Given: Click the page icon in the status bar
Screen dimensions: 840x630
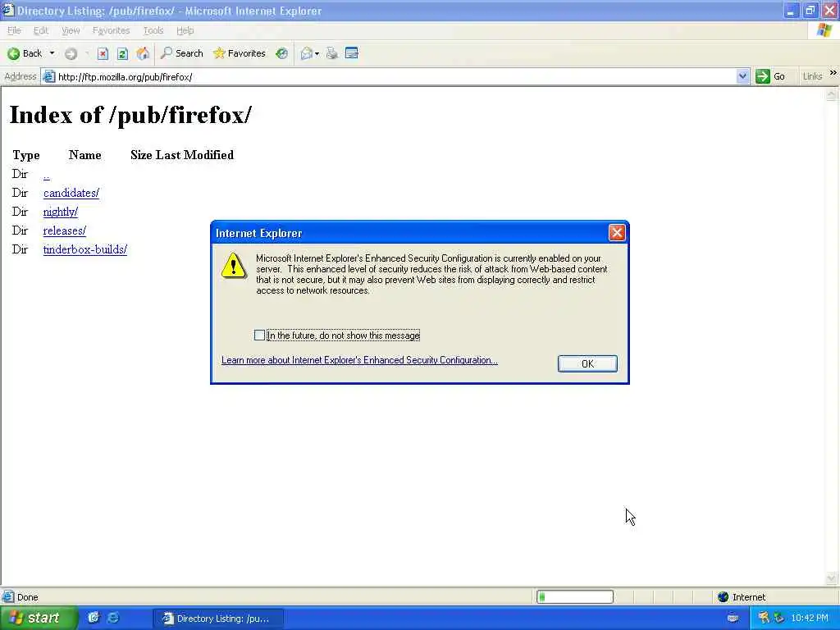Looking at the screenshot, I should click(x=8, y=596).
